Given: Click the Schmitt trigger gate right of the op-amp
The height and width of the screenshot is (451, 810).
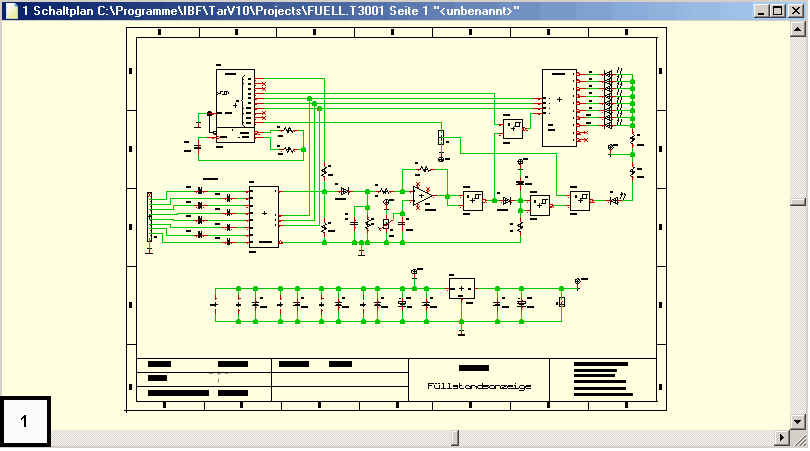Looking at the screenshot, I should point(472,200).
